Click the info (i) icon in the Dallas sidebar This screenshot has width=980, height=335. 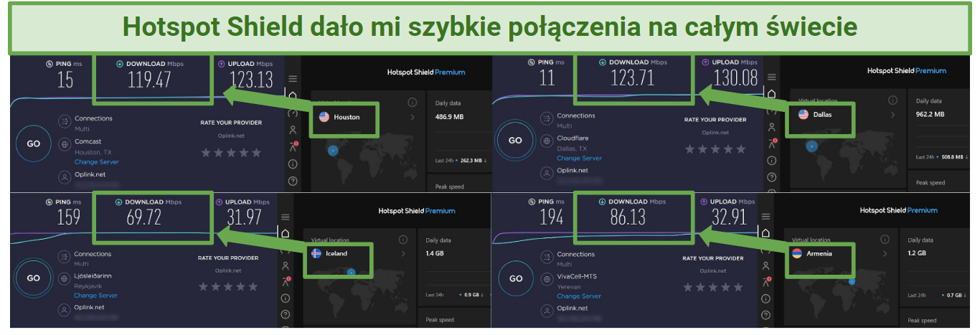click(x=772, y=161)
